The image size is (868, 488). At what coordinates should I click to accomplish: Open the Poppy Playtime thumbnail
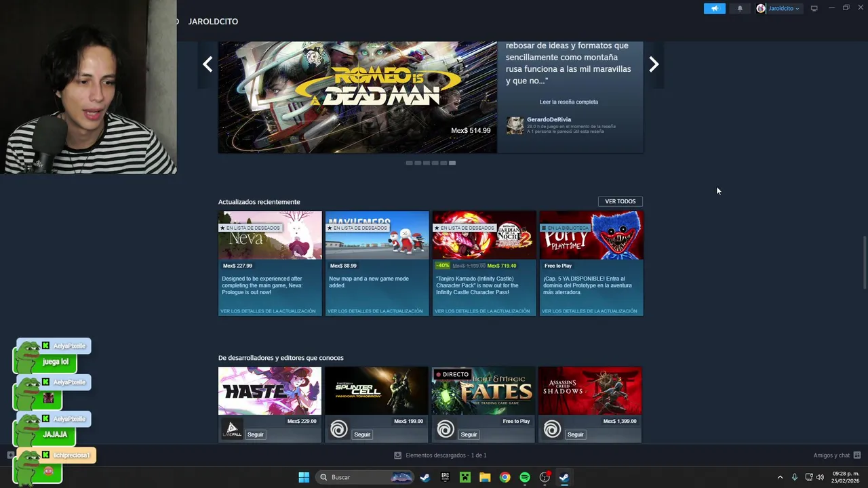(x=591, y=235)
